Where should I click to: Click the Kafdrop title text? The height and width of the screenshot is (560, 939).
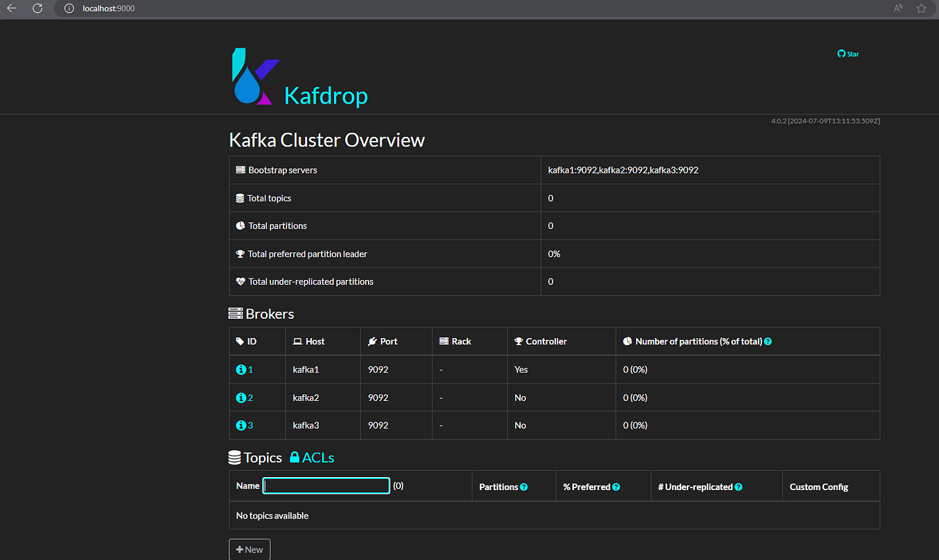(326, 95)
